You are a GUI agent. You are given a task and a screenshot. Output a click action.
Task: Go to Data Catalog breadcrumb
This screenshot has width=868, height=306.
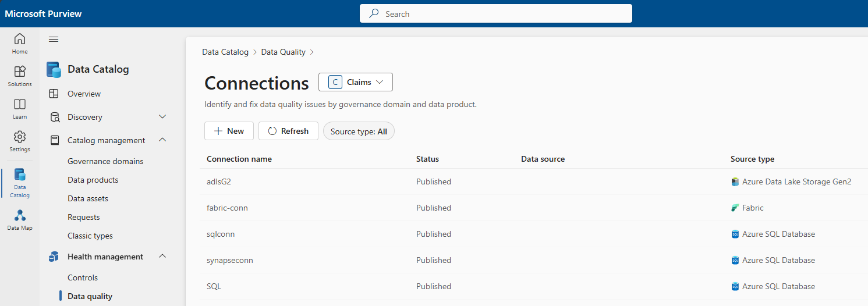point(225,52)
